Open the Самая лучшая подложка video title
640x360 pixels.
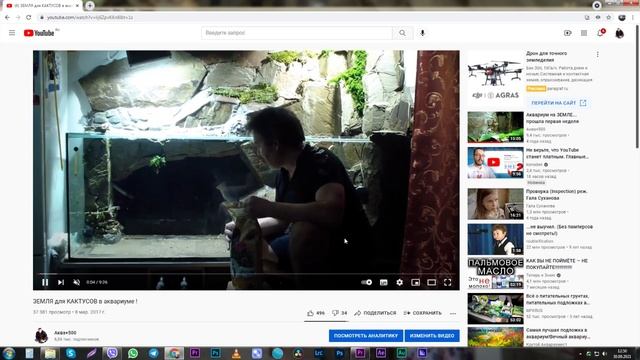click(x=558, y=333)
